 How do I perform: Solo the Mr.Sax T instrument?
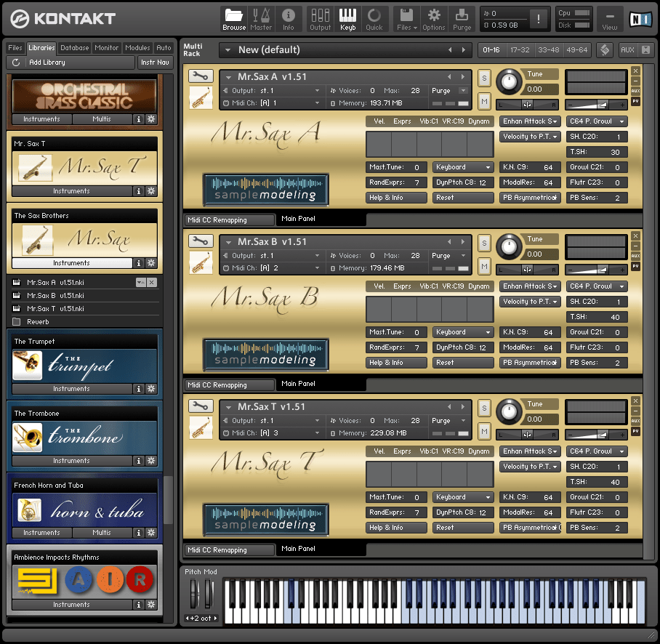pos(484,408)
